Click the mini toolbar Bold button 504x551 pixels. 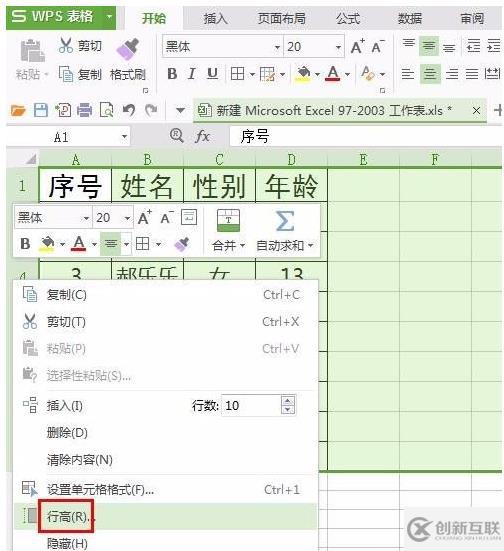coord(25,244)
